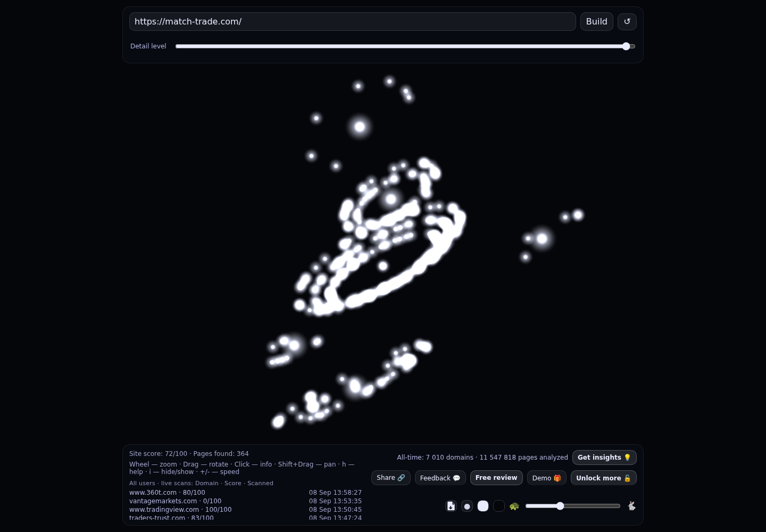Screen dimensions: 766x532
Task: Select the white color swatch
Action: point(483,506)
